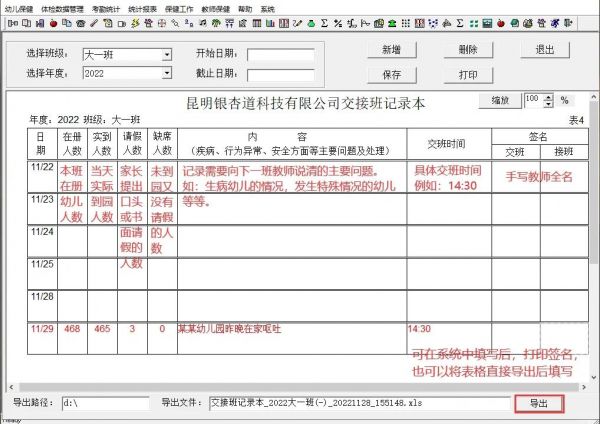Image resolution: width=600 pixels, height=424 pixels.
Task: Click the zoom value field showing 100
Action: click(x=534, y=101)
